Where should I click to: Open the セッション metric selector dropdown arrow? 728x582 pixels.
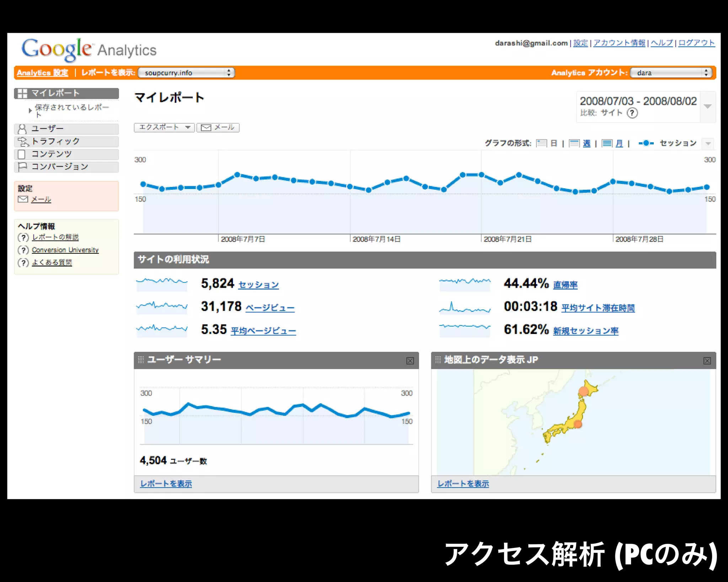point(708,144)
